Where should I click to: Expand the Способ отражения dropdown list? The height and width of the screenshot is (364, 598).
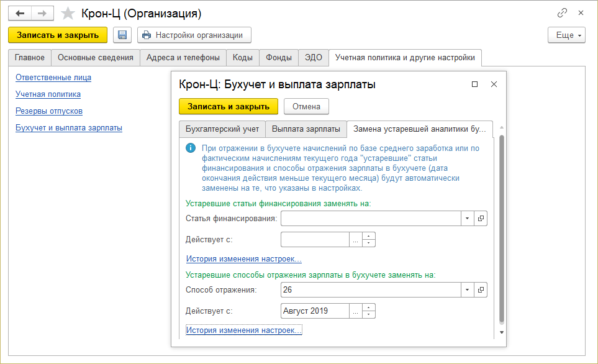point(466,289)
